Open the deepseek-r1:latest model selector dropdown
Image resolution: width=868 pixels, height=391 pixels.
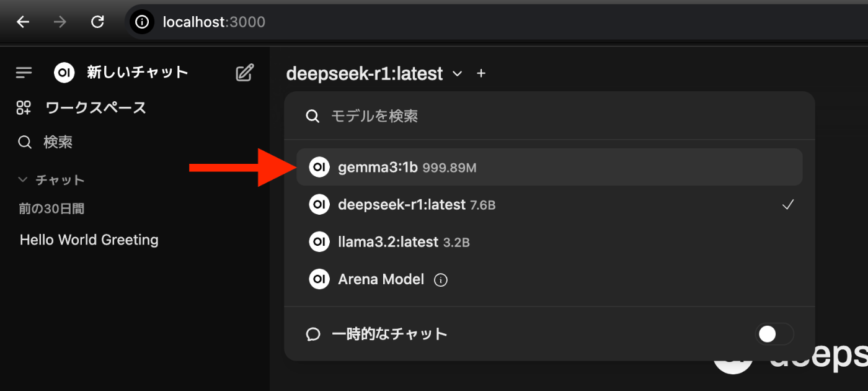point(374,74)
